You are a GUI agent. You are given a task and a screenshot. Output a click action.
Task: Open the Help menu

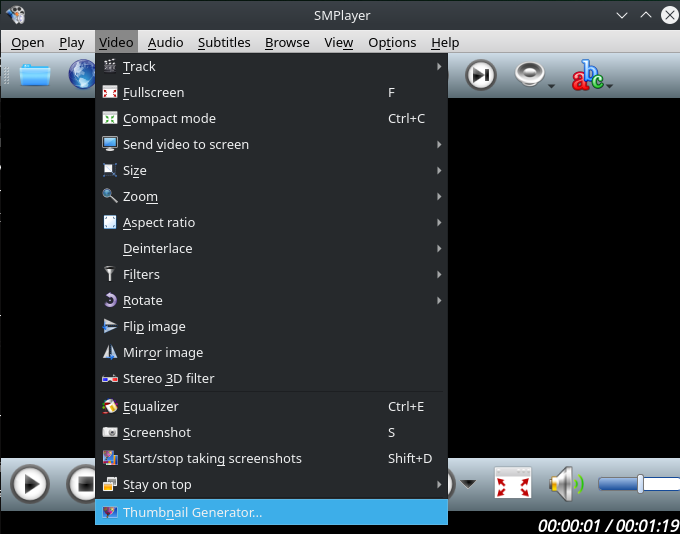pos(445,43)
